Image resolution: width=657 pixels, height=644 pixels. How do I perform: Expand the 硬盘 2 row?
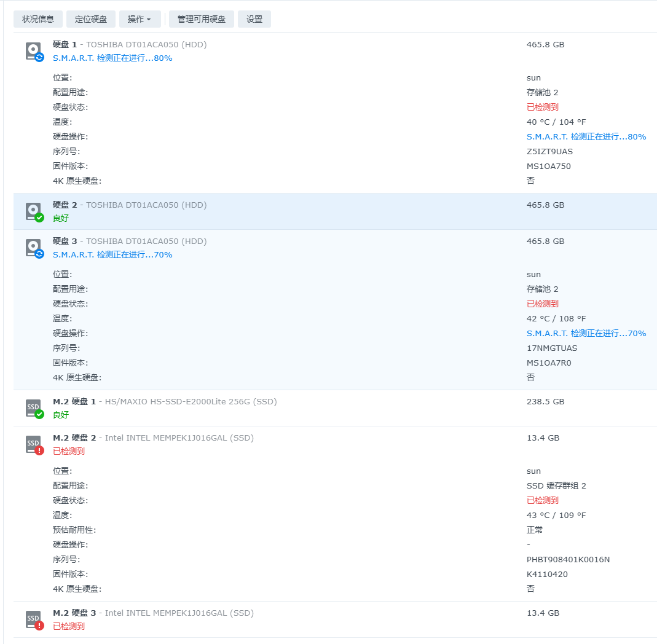pyautogui.click(x=307, y=211)
